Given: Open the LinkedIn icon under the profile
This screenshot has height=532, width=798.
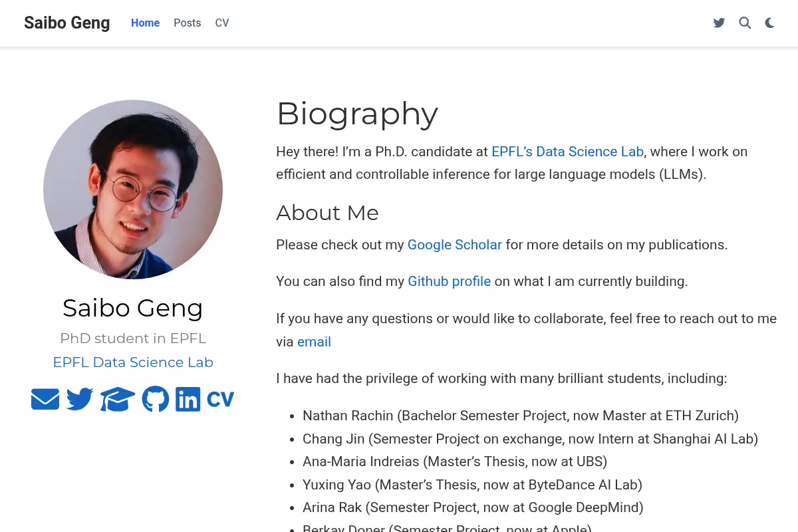Looking at the screenshot, I should pos(188,399).
